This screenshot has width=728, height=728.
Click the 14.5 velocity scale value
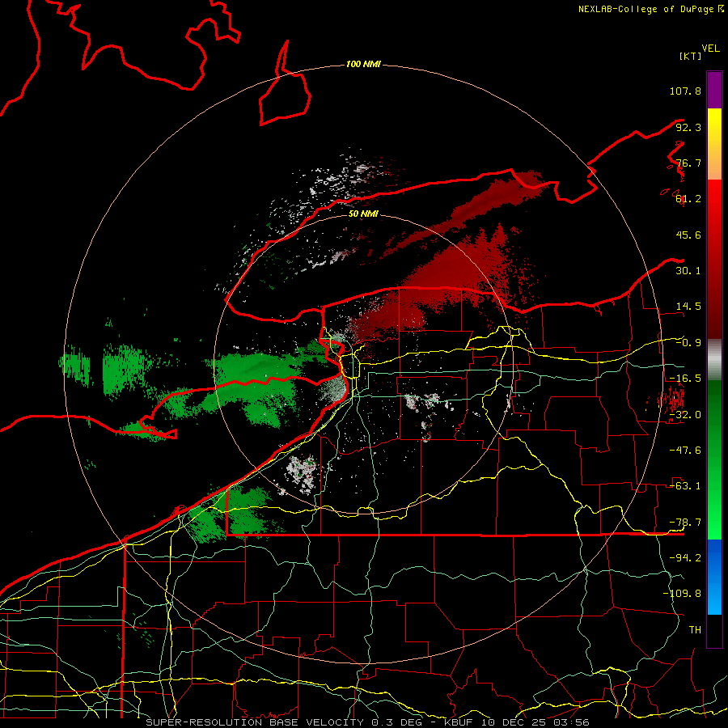[688, 307]
